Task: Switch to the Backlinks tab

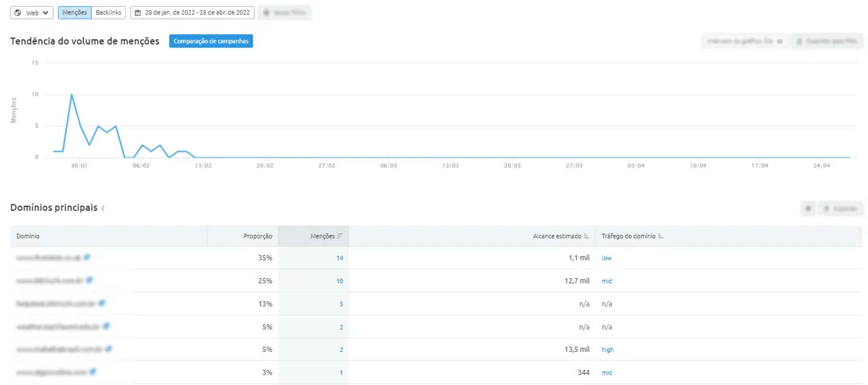Action: pos(108,13)
